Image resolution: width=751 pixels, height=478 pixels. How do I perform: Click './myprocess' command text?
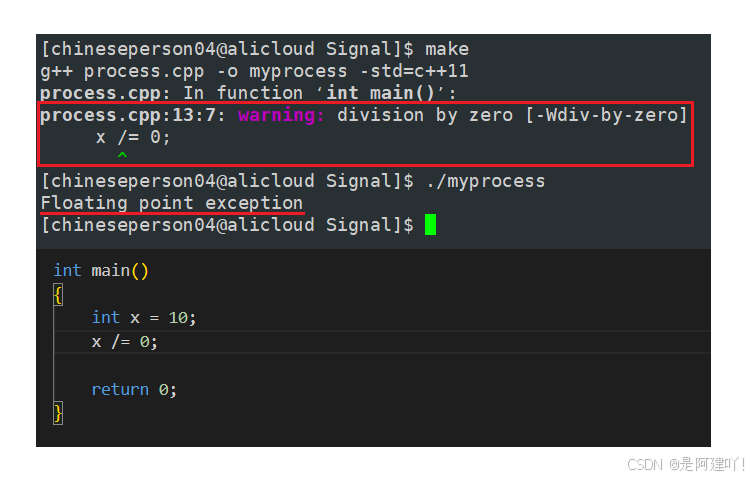coord(486,182)
